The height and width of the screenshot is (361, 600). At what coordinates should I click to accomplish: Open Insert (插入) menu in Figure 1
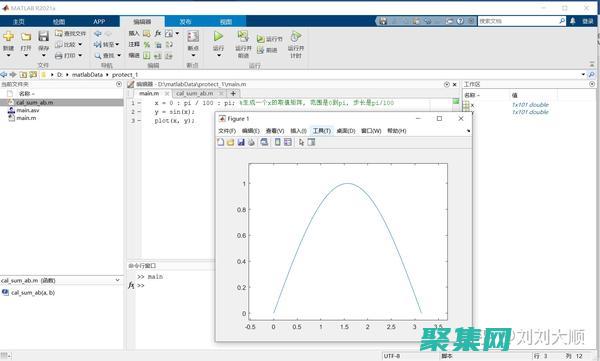(298, 131)
